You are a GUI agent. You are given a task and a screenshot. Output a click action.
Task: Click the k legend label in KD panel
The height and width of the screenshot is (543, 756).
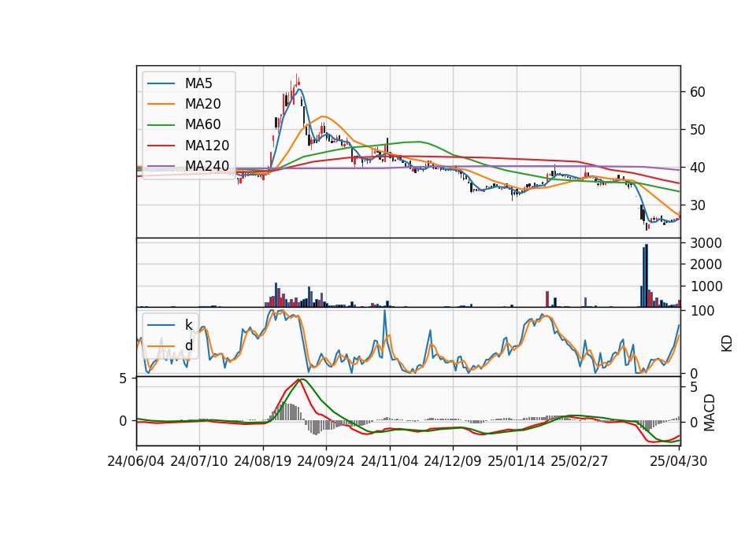point(188,325)
